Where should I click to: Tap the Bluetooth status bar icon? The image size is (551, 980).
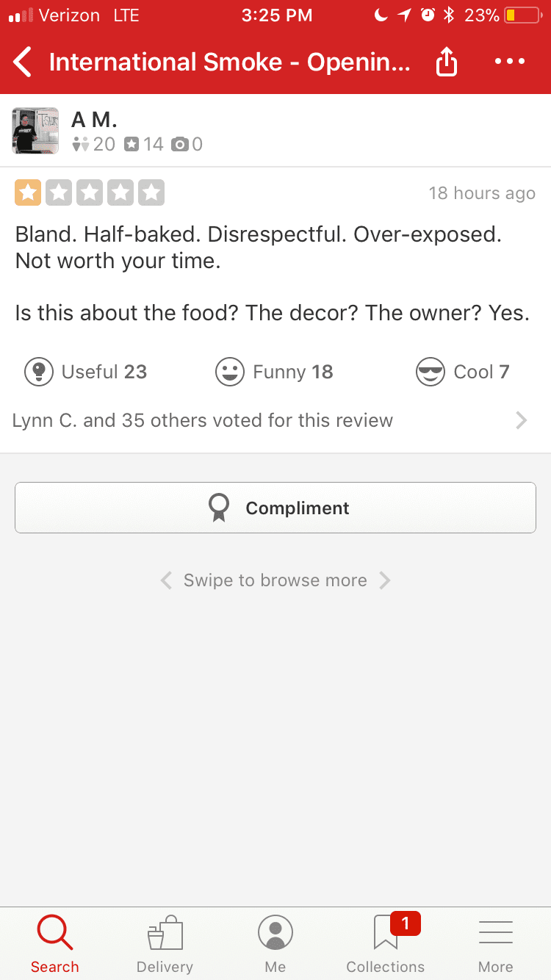click(450, 15)
